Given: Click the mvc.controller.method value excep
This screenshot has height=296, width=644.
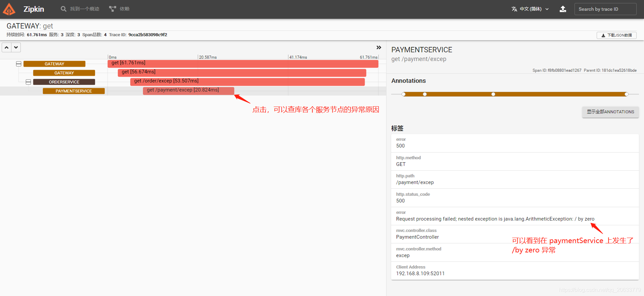Looking at the screenshot, I should [403, 255].
